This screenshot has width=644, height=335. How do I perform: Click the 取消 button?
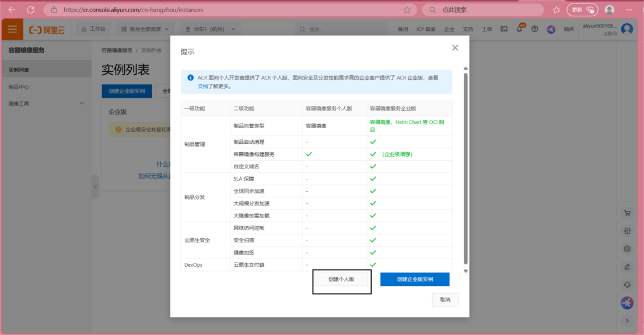(445, 299)
